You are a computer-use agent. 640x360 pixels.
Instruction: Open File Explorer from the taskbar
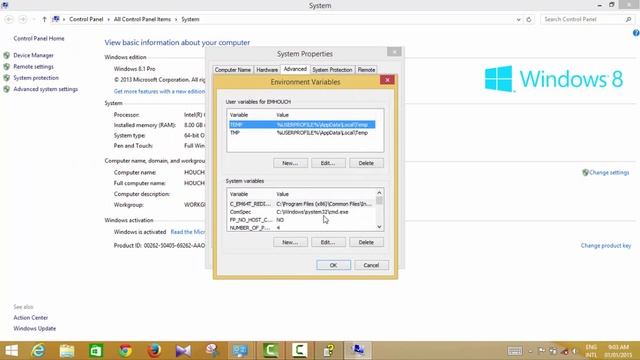click(67, 351)
